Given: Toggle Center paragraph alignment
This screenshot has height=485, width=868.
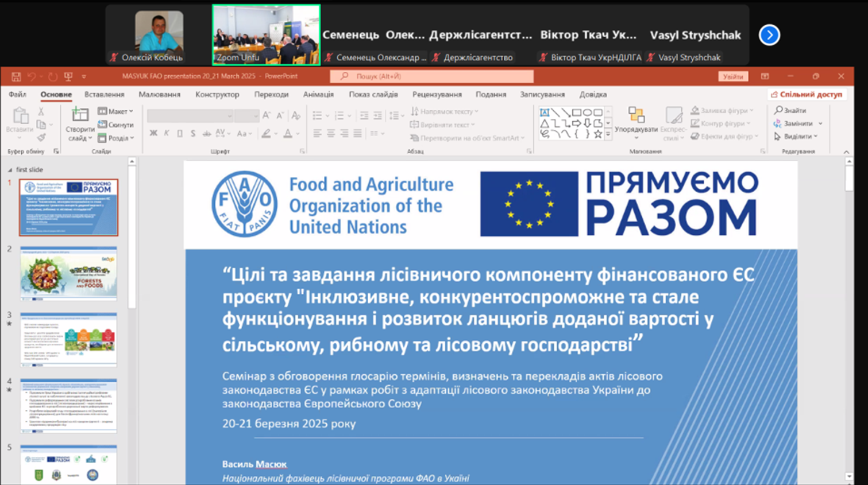Looking at the screenshot, I should coord(330,134).
